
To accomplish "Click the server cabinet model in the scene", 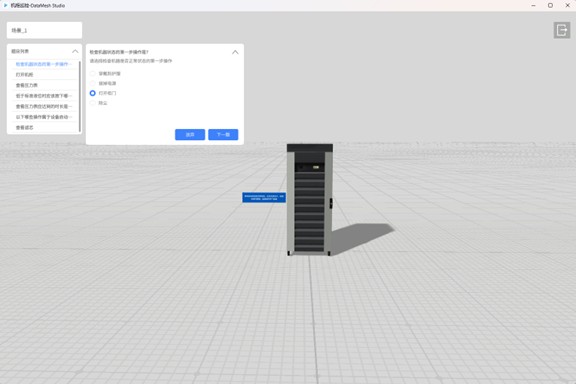I will (310, 200).
